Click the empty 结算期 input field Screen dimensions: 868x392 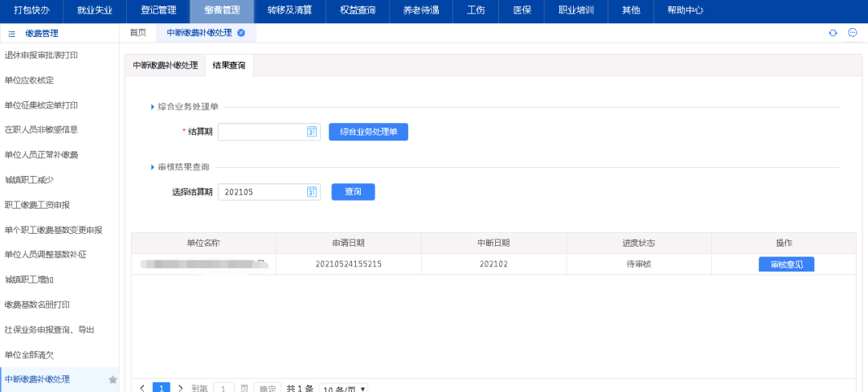click(x=261, y=132)
